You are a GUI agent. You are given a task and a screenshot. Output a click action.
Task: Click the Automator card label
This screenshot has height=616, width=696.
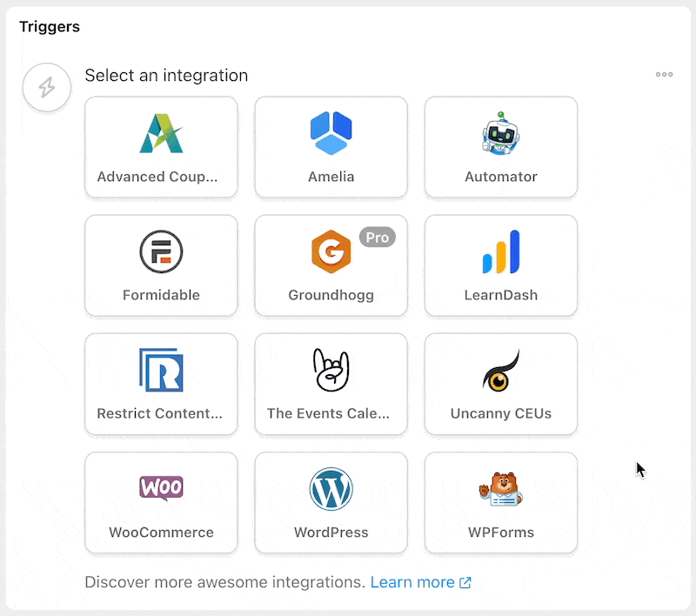coord(501,177)
